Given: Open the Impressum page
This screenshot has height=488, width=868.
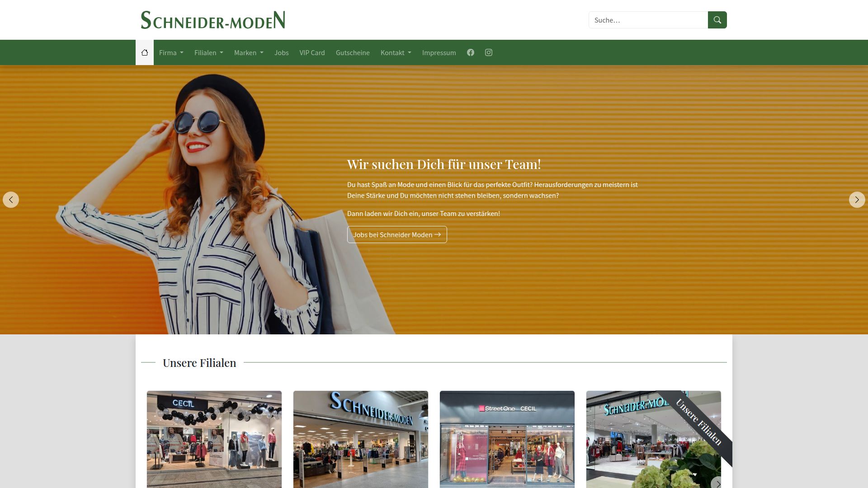Looking at the screenshot, I should [439, 52].
